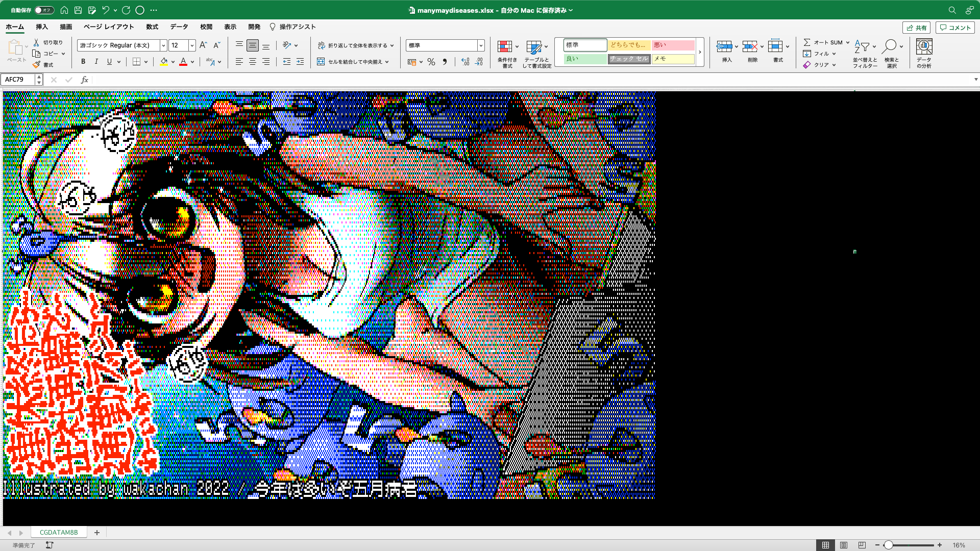Screen dimensions: 980x551
Task: Click the zoom percentage 16%
Action: (959, 545)
